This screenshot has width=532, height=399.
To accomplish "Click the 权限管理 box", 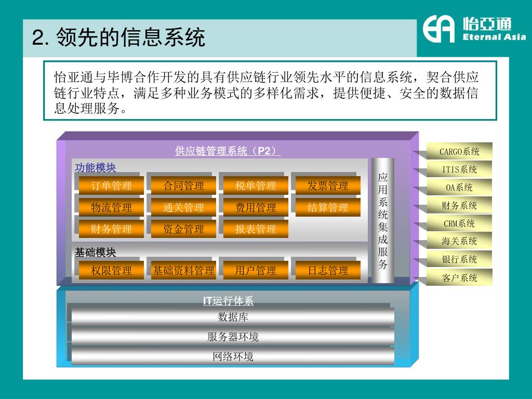I will (111, 270).
